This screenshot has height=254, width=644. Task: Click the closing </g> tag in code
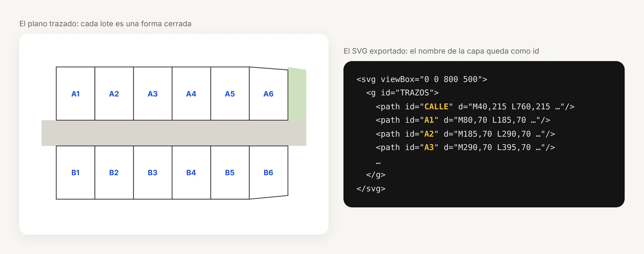tap(376, 175)
